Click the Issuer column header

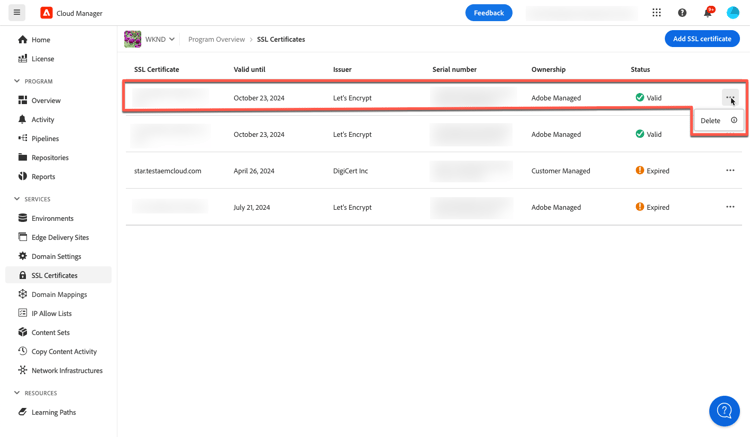point(342,69)
